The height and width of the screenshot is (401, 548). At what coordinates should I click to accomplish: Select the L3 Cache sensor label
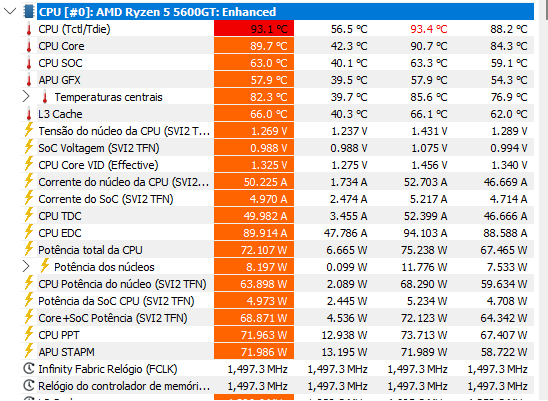[x=60, y=114]
